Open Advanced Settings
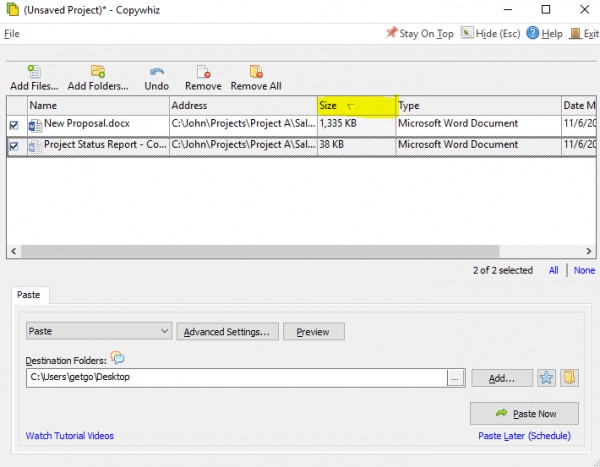Viewport: 600px width, 467px height. (227, 331)
